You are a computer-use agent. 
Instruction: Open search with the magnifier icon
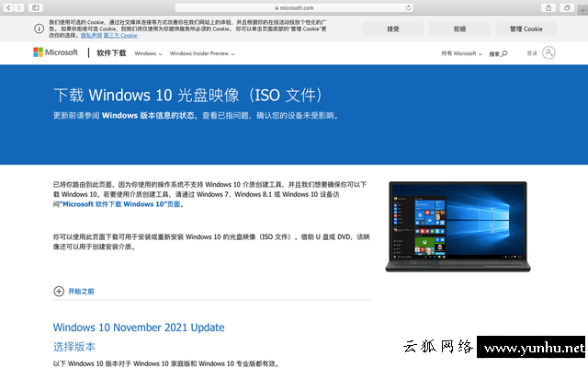click(504, 53)
